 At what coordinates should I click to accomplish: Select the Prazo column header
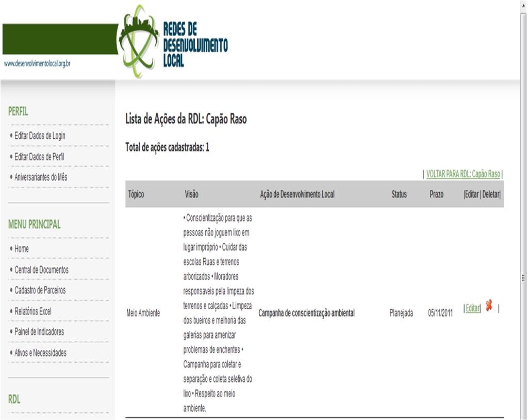[436, 194]
